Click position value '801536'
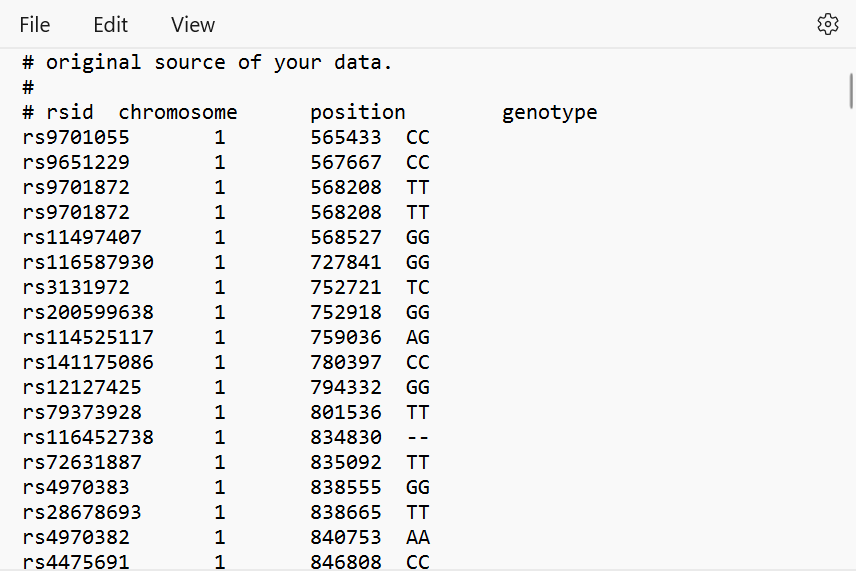The image size is (856, 571). [x=346, y=413]
